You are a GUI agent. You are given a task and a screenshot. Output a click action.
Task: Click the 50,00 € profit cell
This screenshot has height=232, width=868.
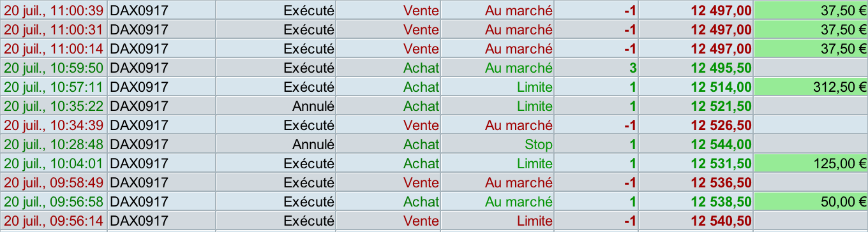pyautogui.click(x=811, y=201)
